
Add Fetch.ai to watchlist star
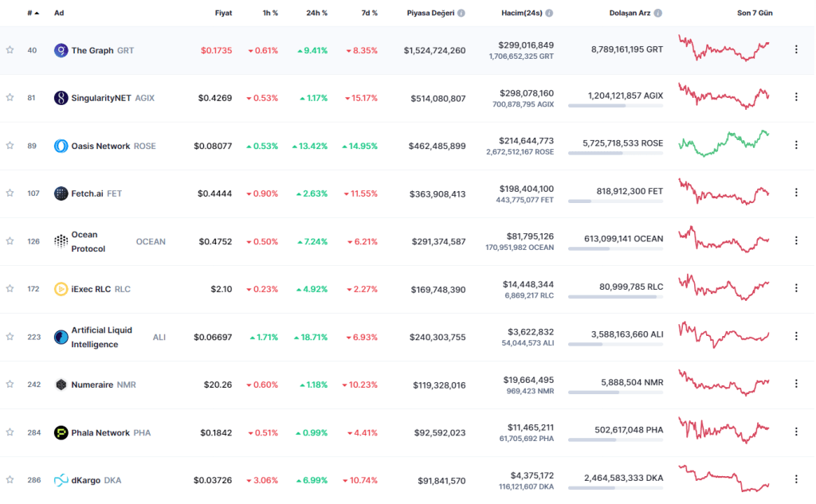click(10, 193)
